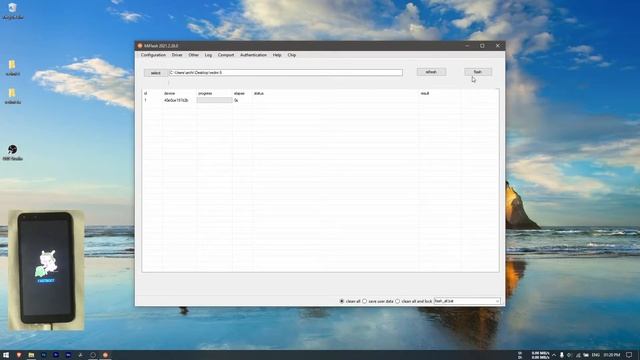Click the network tray icon
This screenshot has width=640, height=360.
click(x=578, y=355)
